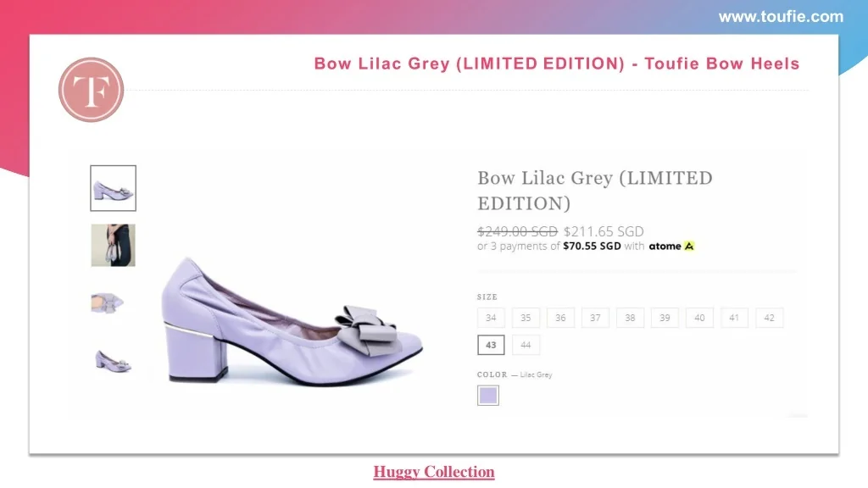View the third shoe thumbnail
This screenshot has height=488, width=868.
pyautogui.click(x=109, y=302)
